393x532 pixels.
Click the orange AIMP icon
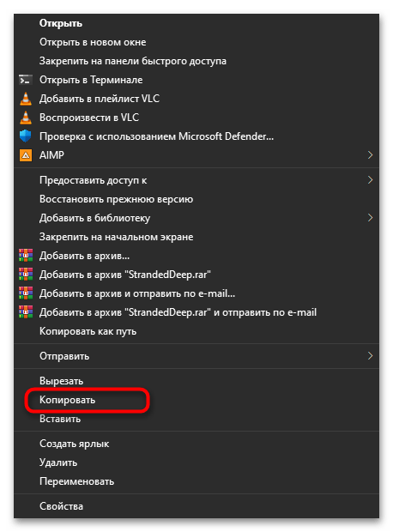click(26, 155)
